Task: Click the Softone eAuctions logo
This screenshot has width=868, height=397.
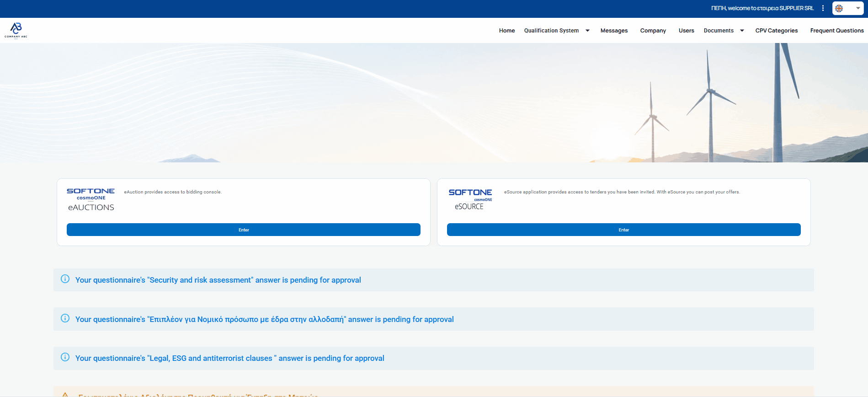Action: point(91,199)
